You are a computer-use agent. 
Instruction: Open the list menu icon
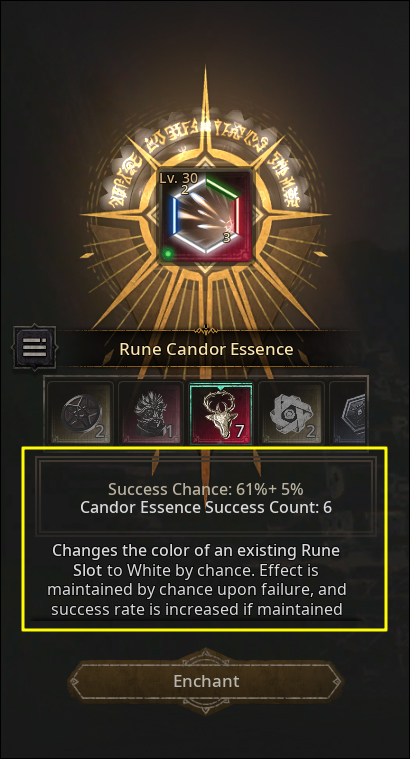tap(35, 347)
